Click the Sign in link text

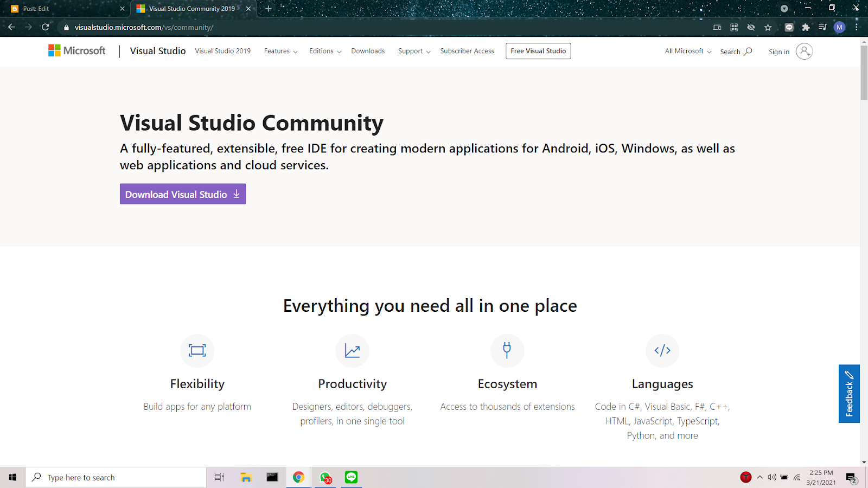point(779,52)
